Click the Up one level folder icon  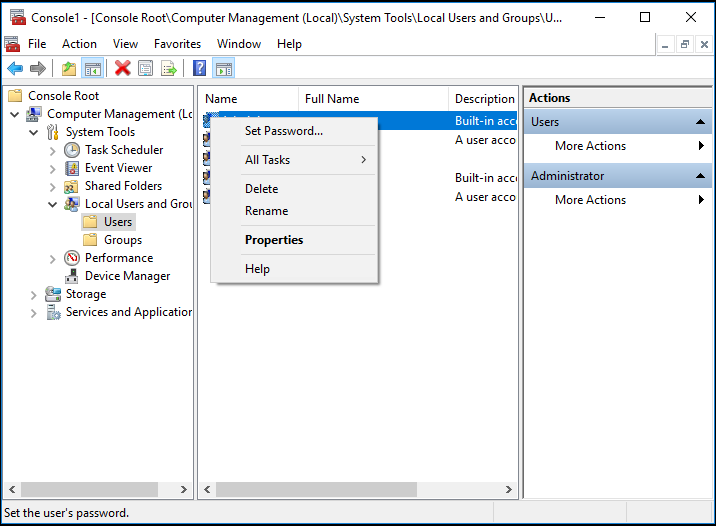(x=68, y=68)
